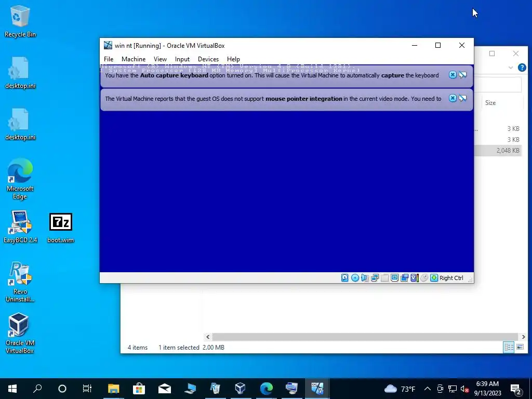Click the audio indicator in VirtualBox status bar
Image resolution: width=532 pixels, height=399 pixels.
(365, 278)
